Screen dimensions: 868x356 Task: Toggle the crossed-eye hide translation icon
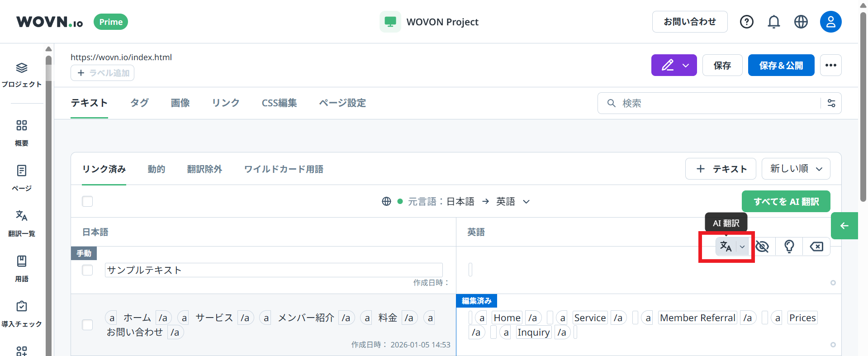coord(762,247)
